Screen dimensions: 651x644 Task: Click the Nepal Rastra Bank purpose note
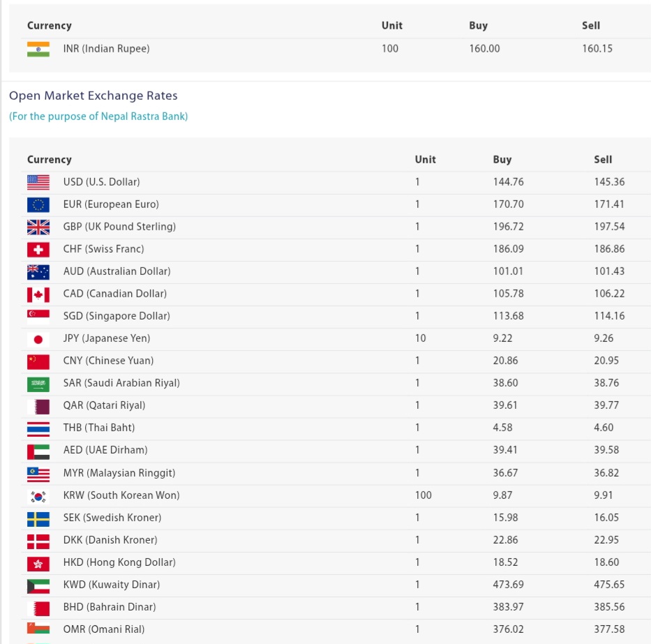(98, 117)
